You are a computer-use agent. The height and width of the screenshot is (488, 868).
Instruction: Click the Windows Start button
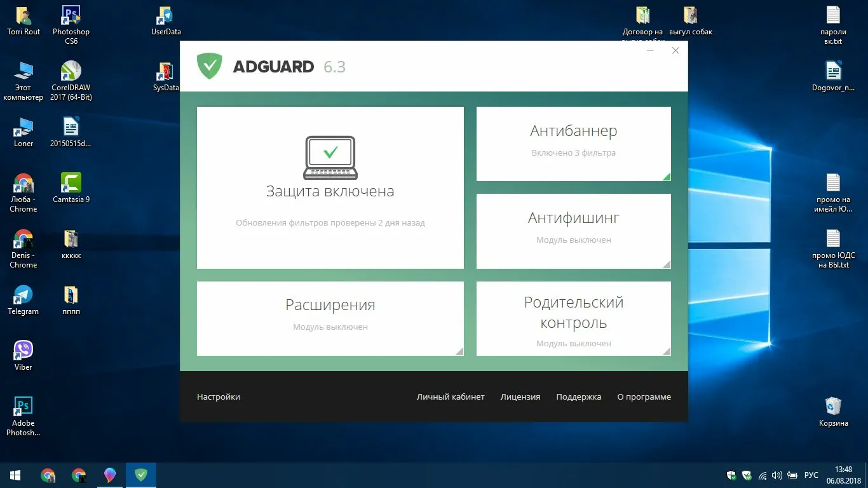pyautogui.click(x=15, y=475)
